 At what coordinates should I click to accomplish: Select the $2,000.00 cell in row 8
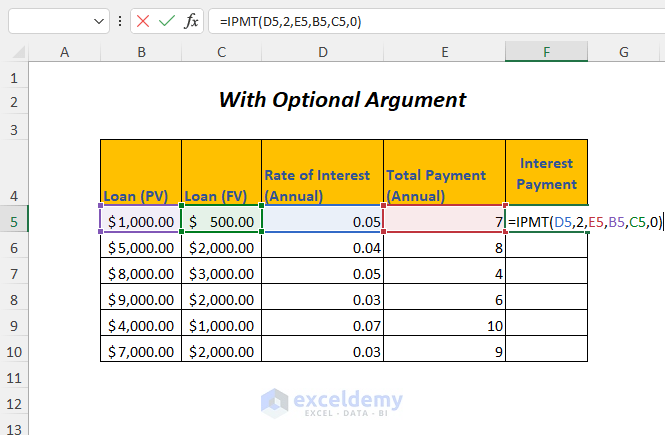point(221,297)
